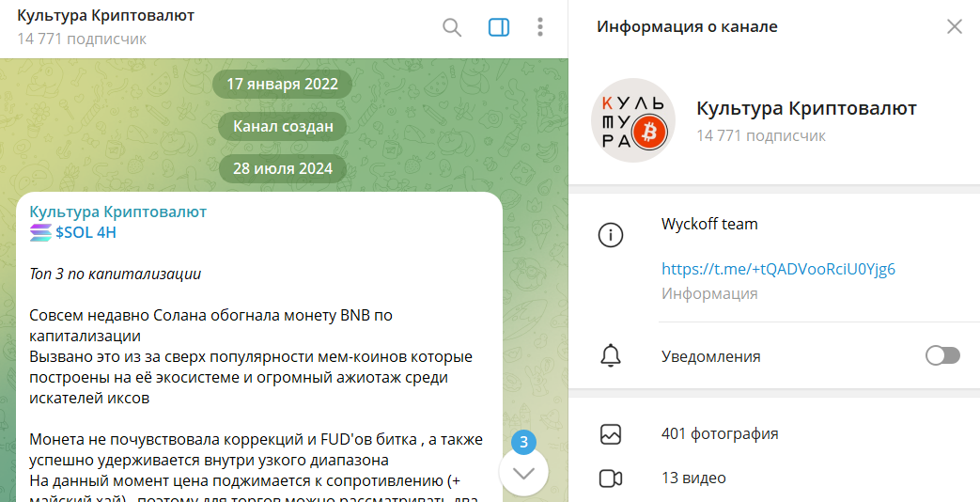Click the 17 января 2022 date badge
Screen dimensions: 980x502
click(283, 85)
